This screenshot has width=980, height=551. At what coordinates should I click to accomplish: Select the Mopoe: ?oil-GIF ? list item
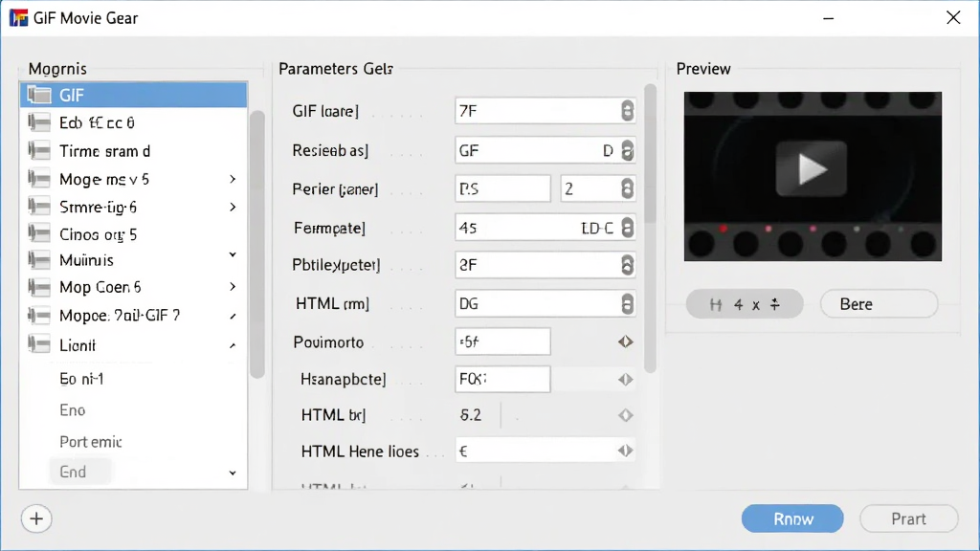point(134,316)
